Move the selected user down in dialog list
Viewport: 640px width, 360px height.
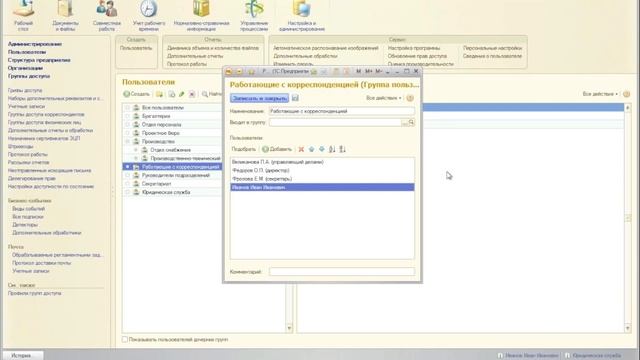322,149
